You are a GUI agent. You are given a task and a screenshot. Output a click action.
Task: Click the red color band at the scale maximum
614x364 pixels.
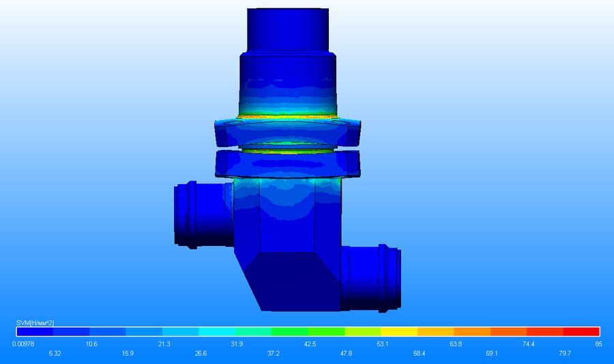coord(581,331)
